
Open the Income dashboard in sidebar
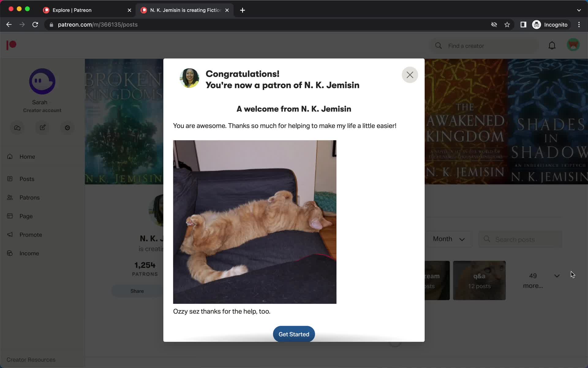tap(28, 253)
